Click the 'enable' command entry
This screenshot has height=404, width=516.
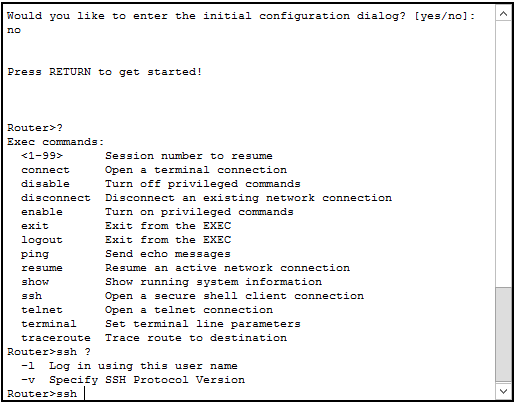tap(42, 212)
